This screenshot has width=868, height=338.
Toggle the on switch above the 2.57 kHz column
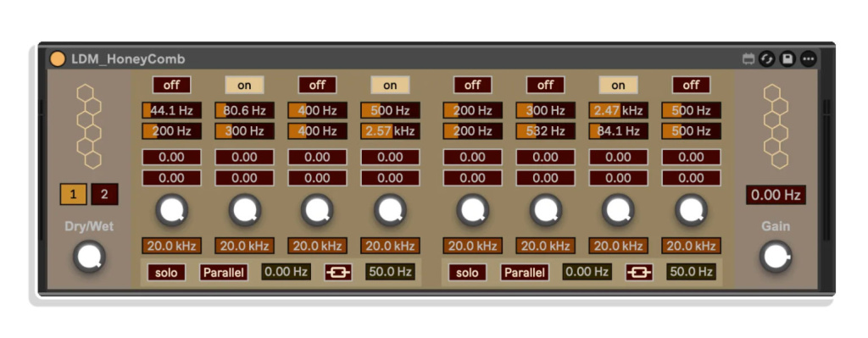pos(390,86)
